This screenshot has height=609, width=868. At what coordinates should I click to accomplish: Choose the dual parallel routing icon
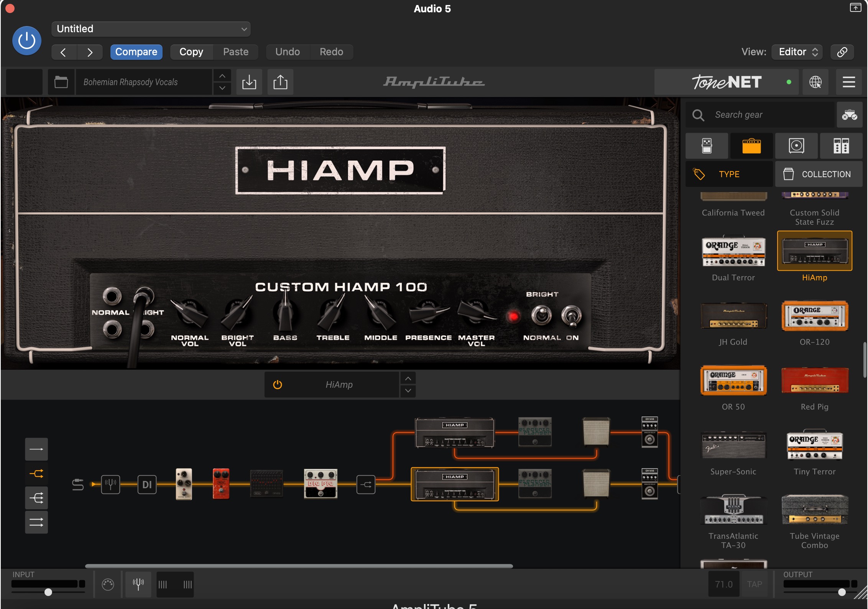tap(36, 522)
